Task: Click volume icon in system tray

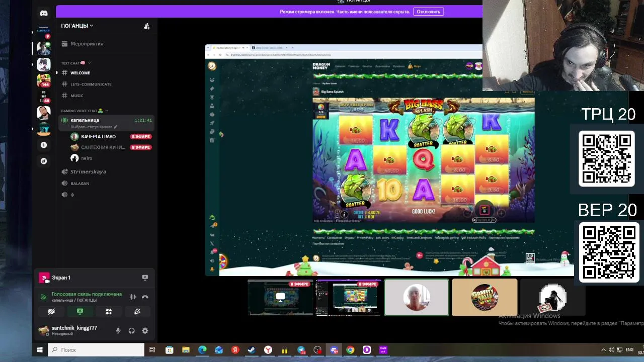Action: (611, 350)
